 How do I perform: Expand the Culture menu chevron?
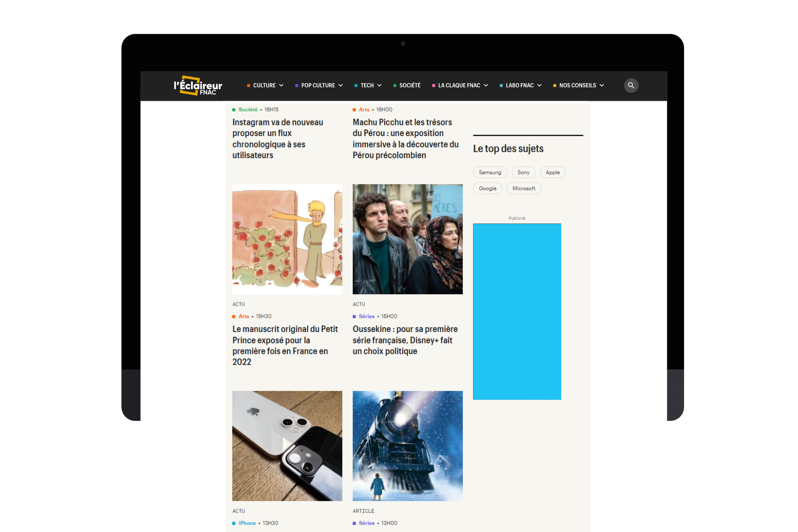(281, 86)
